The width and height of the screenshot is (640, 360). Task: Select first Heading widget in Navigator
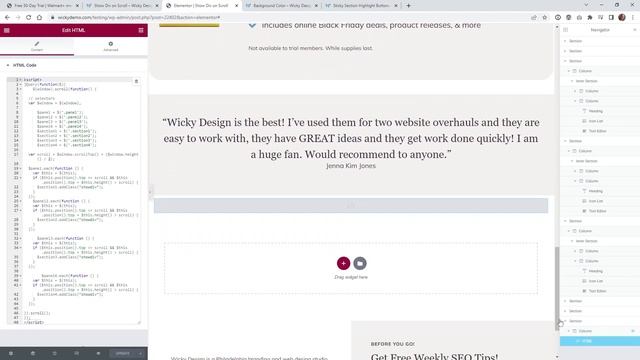596,111
